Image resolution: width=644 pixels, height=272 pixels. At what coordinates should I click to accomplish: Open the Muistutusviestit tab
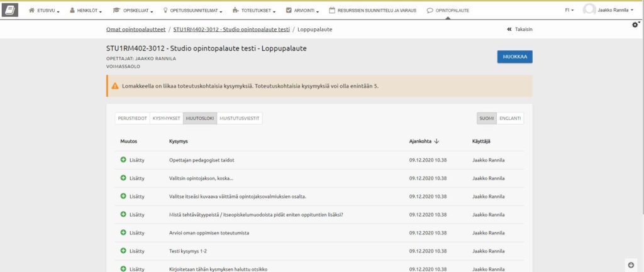coord(239,118)
